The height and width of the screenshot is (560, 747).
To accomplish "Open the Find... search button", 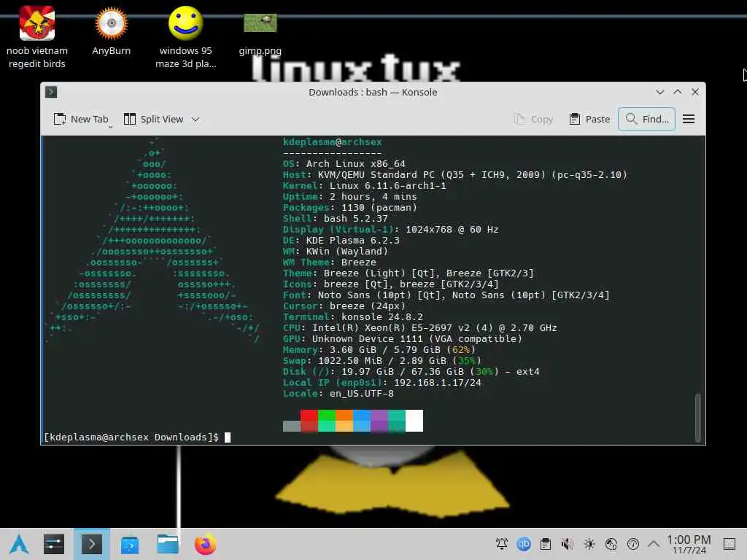I will (x=646, y=119).
